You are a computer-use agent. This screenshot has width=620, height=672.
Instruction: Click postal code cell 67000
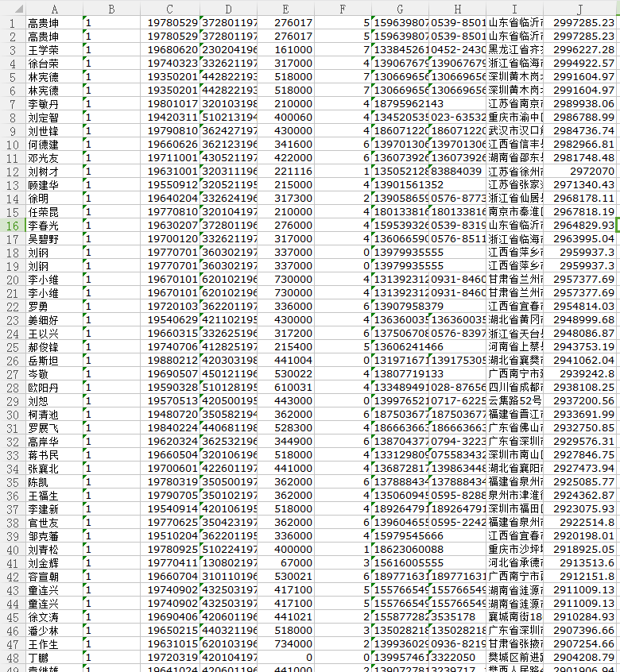tap(285, 563)
